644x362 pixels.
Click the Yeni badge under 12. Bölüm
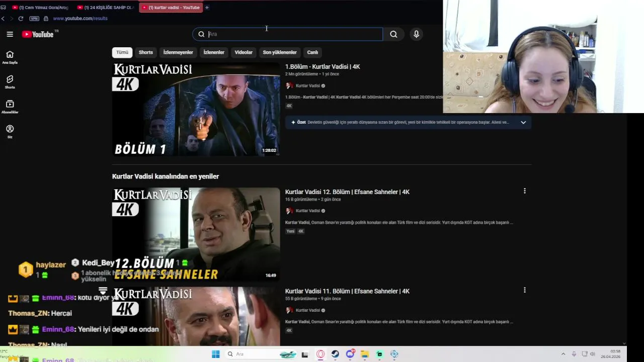coord(290,231)
